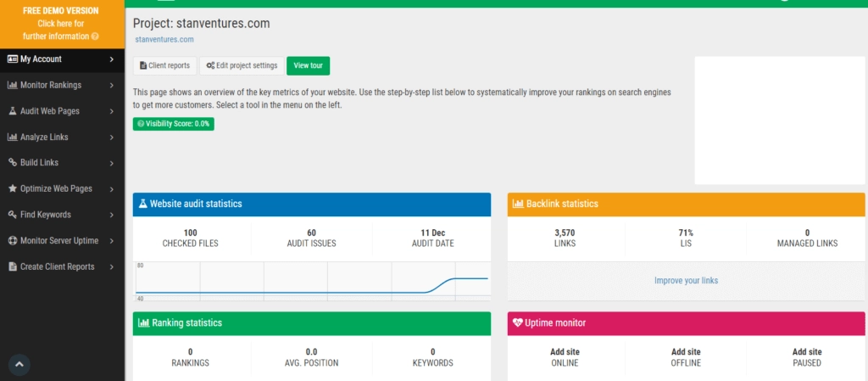Open Edit project settings
The width and height of the screenshot is (868, 381).
(x=242, y=66)
